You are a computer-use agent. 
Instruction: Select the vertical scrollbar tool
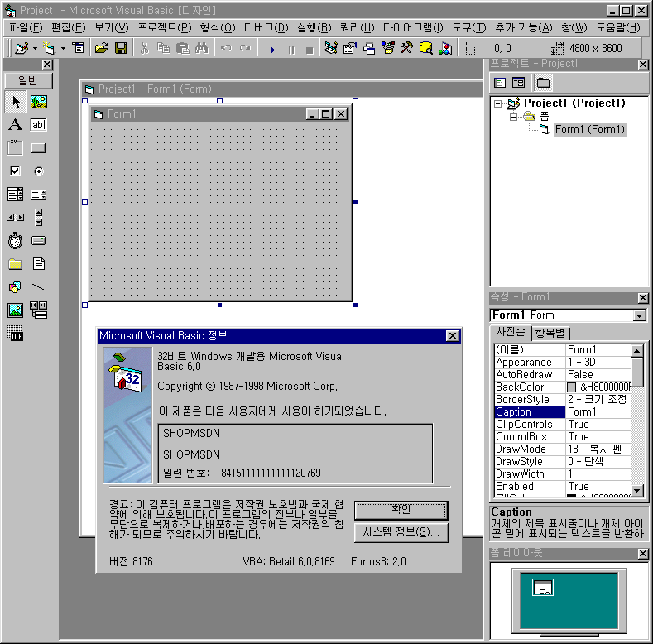[39, 218]
